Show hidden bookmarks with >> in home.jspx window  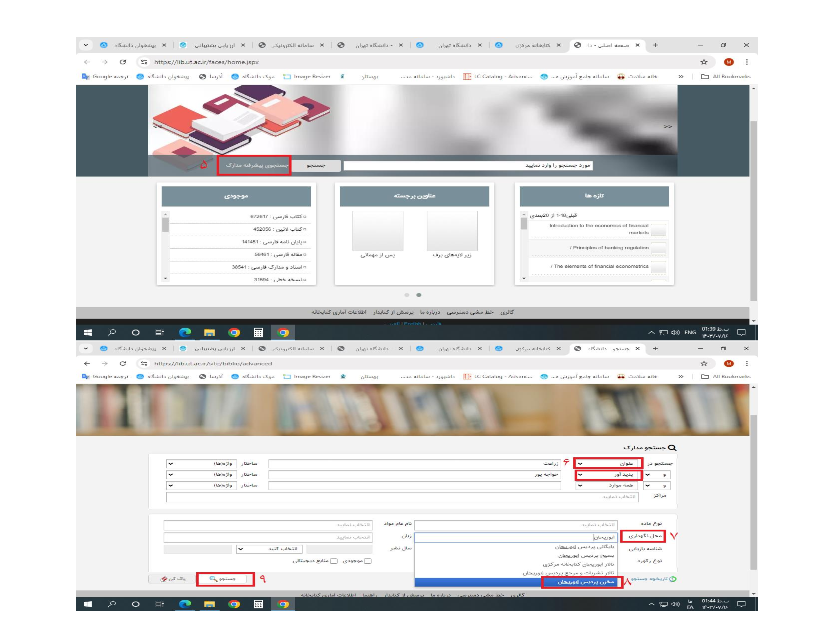tap(681, 76)
